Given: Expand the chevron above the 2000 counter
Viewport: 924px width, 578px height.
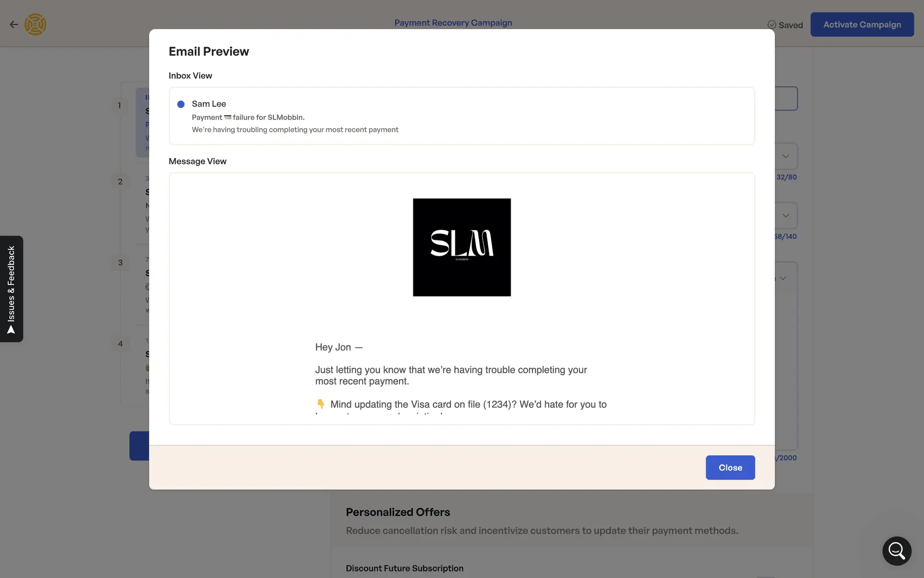Looking at the screenshot, I should 783,278.
